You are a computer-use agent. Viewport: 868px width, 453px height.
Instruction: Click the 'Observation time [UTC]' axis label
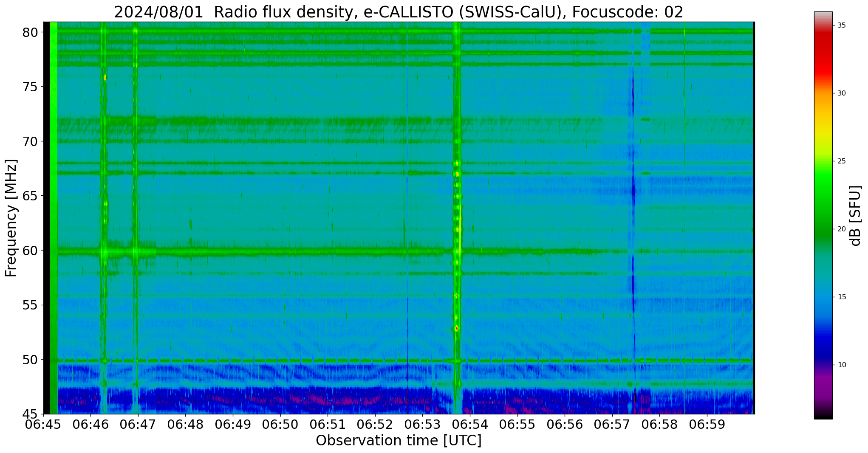(399, 441)
